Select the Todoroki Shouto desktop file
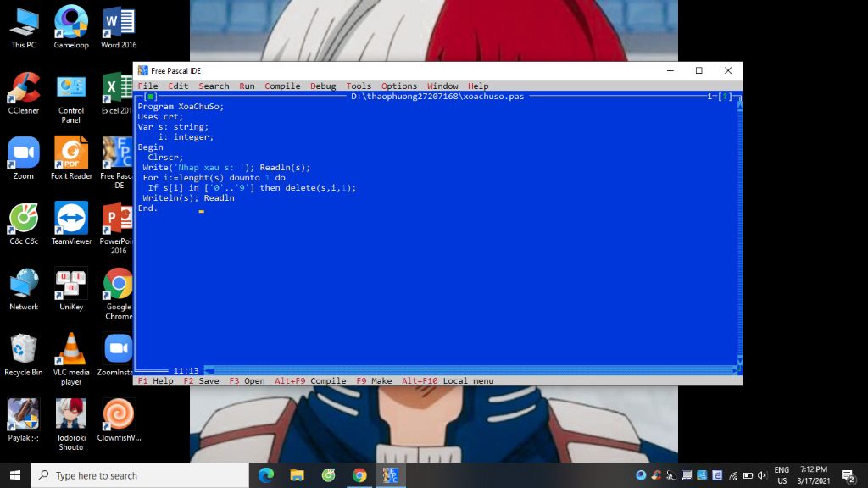The height and width of the screenshot is (488, 868). pos(71,424)
